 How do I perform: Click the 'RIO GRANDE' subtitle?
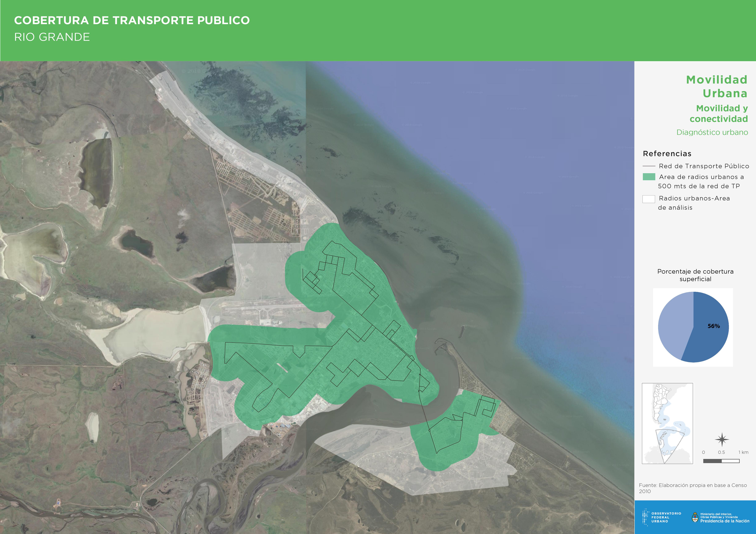click(52, 37)
